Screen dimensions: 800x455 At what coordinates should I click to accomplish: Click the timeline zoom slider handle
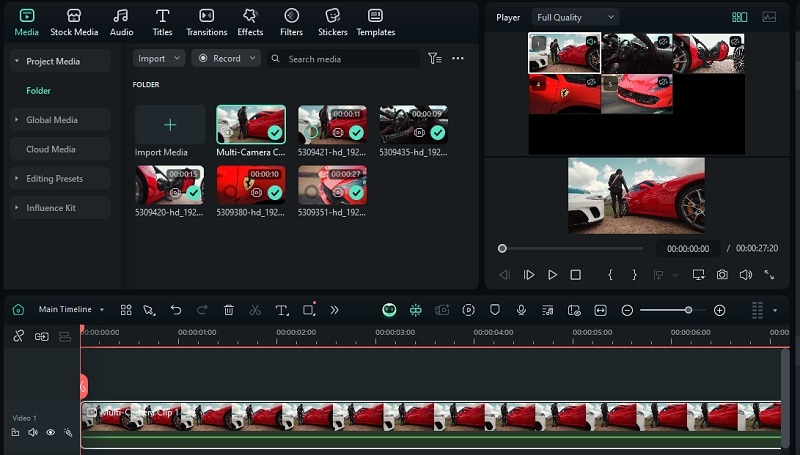tap(688, 310)
